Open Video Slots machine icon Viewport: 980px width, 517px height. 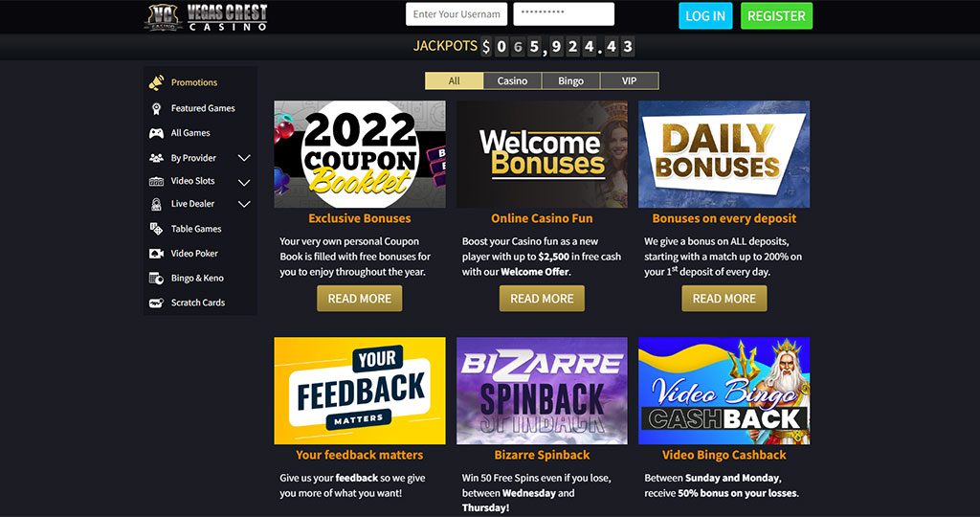pyautogui.click(x=156, y=181)
